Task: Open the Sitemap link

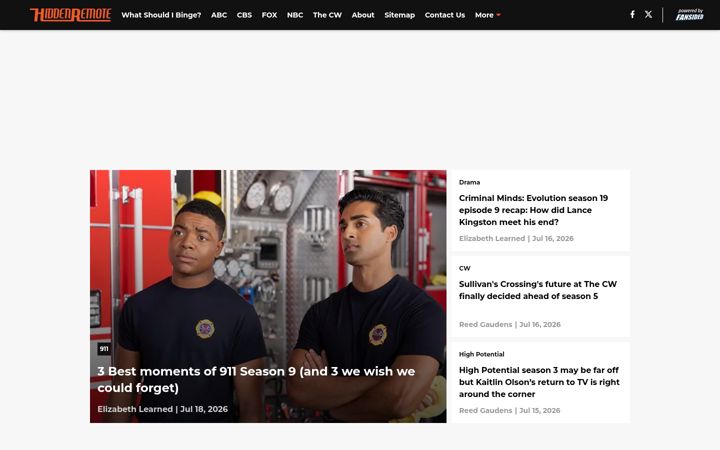Action: click(x=399, y=15)
